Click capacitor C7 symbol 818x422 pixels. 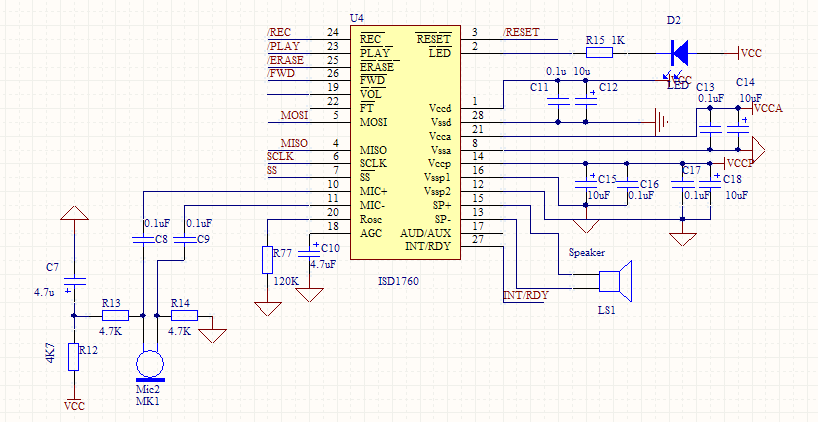[x=72, y=283]
